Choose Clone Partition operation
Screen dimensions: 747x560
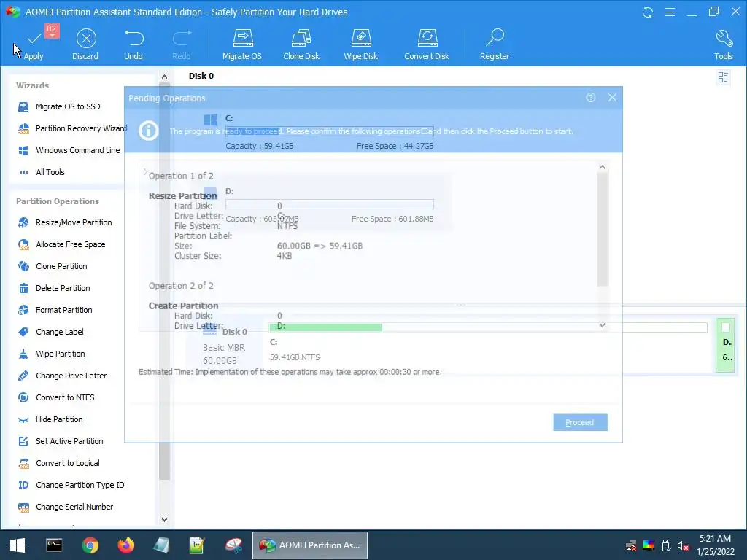(x=52, y=266)
